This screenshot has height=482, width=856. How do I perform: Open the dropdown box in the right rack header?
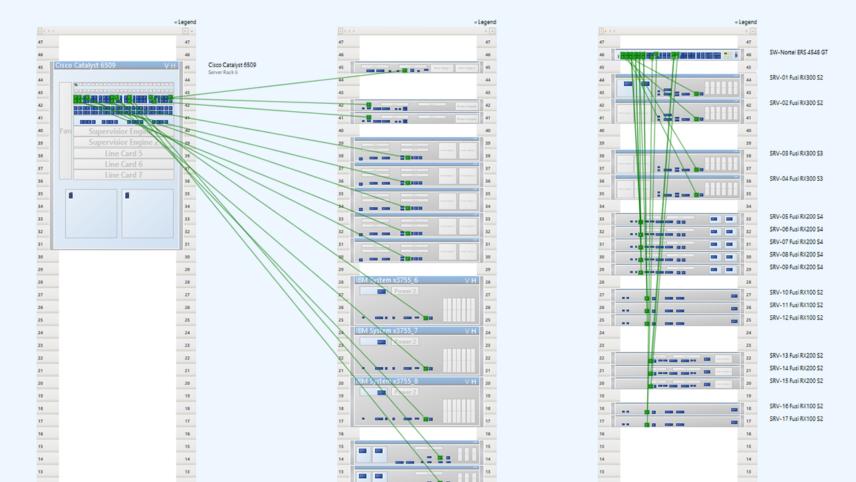coord(752,31)
